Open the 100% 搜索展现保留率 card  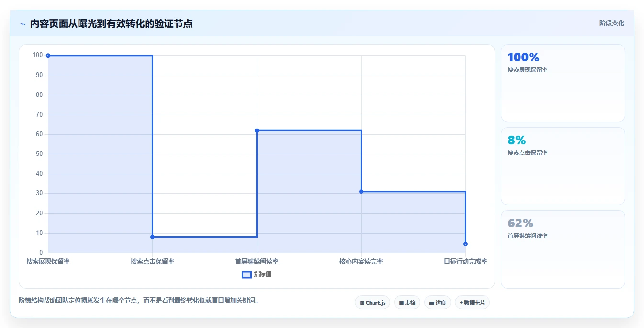tap(563, 83)
